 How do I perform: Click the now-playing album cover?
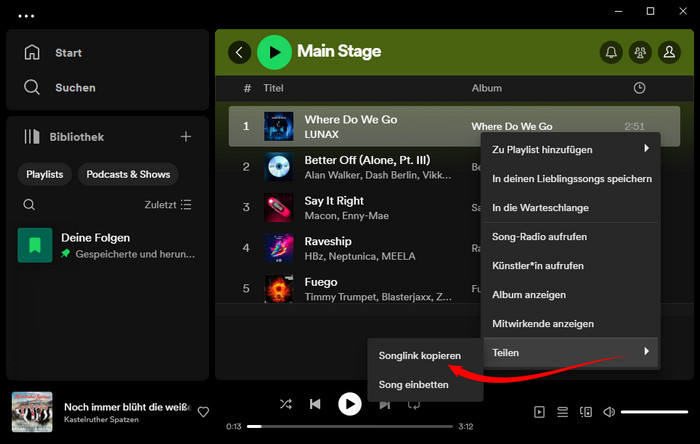click(32, 412)
